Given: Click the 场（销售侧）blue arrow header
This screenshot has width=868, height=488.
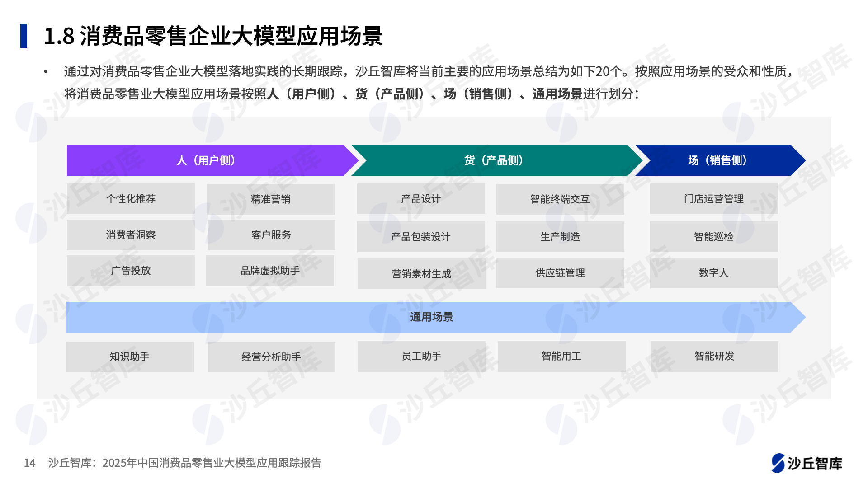Looking at the screenshot, I should pyautogui.click(x=717, y=160).
